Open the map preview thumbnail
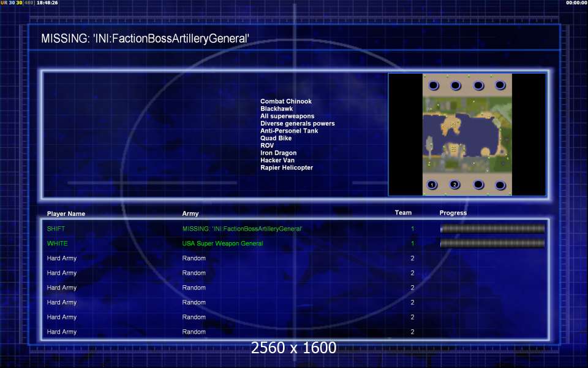 coord(467,134)
